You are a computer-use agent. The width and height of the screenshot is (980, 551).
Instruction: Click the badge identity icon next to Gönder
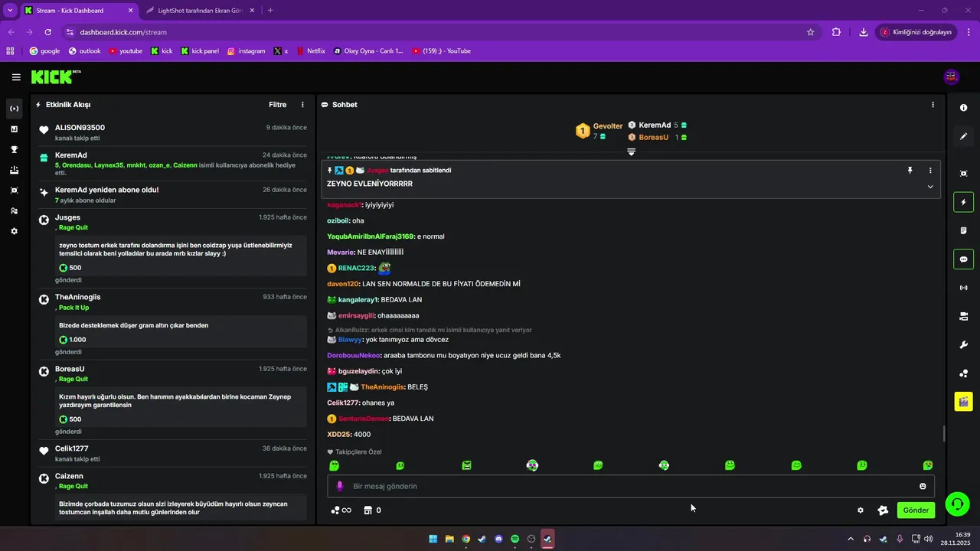(x=883, y=510)
